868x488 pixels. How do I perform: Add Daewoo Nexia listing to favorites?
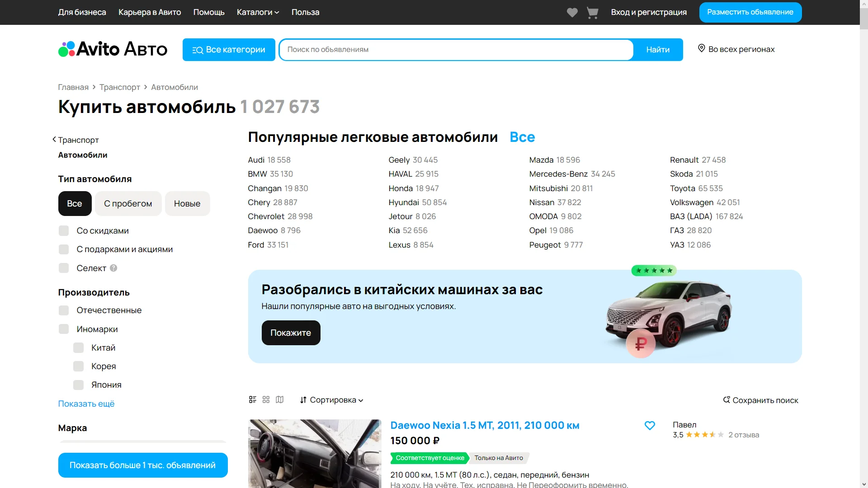[649, 425]
